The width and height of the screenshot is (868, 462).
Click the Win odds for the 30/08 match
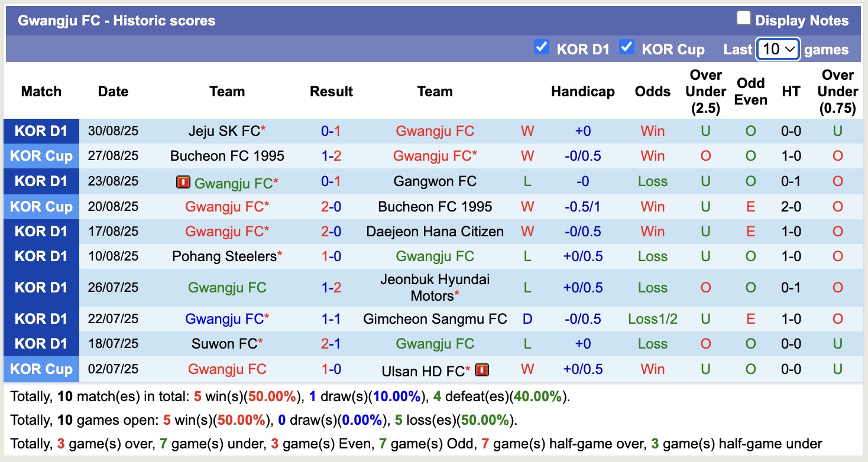[652, 131]
